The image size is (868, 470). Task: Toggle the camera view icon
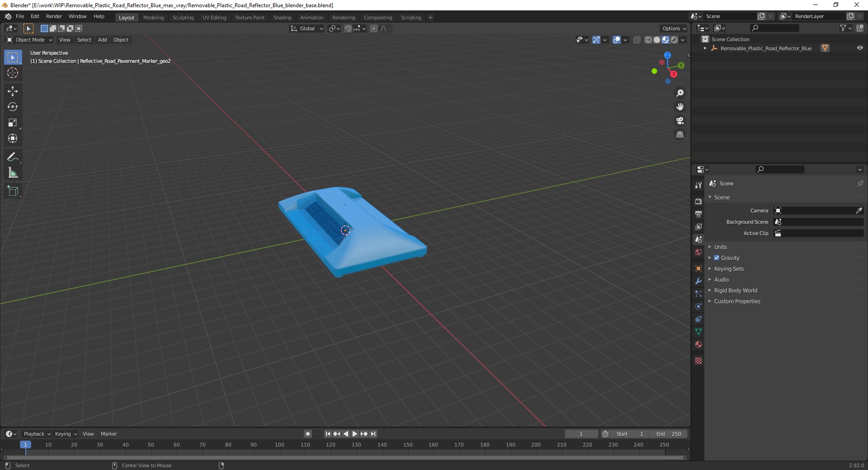click(680, 121)
